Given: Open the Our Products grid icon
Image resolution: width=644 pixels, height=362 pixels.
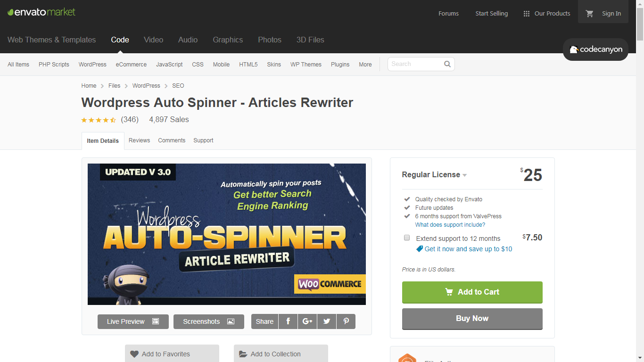Looking at the screenshot, I should click(527, 14).
